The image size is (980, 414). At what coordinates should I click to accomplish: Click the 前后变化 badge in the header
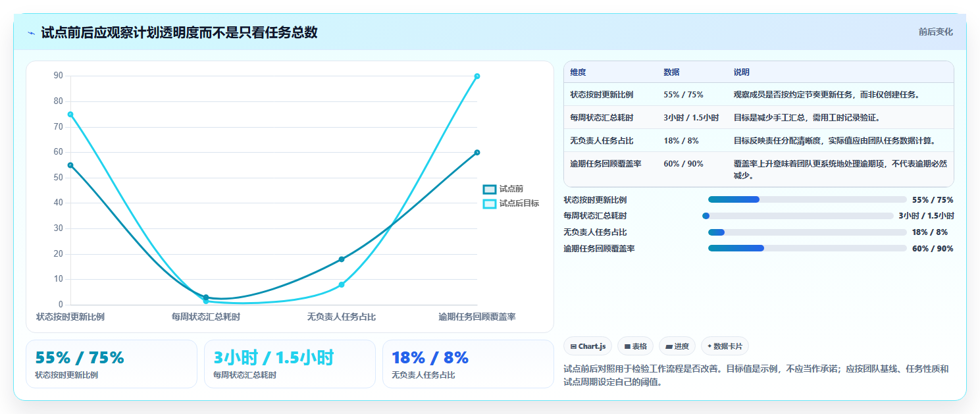tap(936, 32)
